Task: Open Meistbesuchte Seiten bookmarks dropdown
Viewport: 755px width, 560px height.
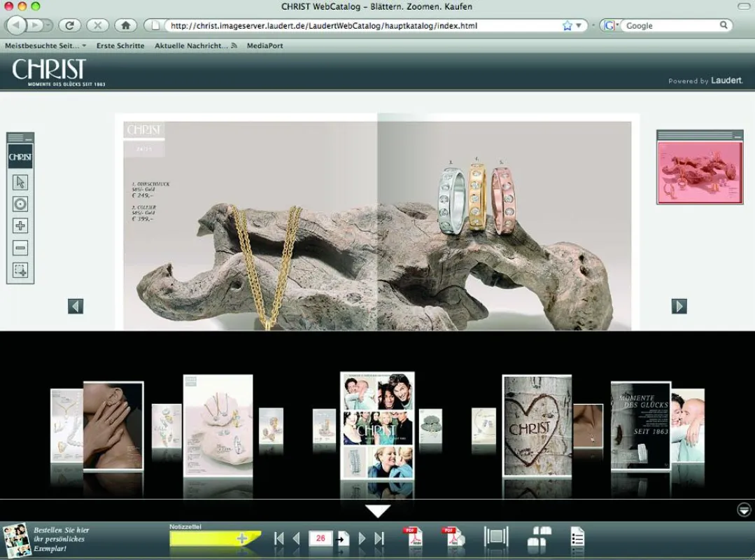Action: [x=45, y=45]
